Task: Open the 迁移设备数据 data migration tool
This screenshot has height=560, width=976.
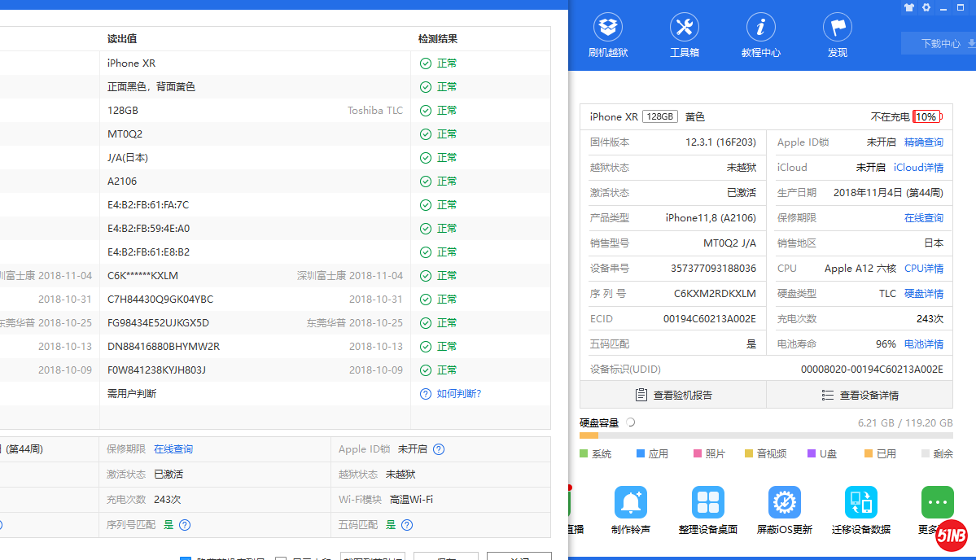Action: pyautogui.click(x=860, y=509)
